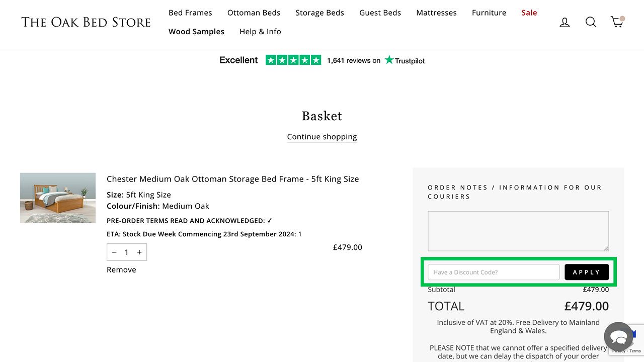
Task: Click the Continue shopping link
Action: [322, 137]
